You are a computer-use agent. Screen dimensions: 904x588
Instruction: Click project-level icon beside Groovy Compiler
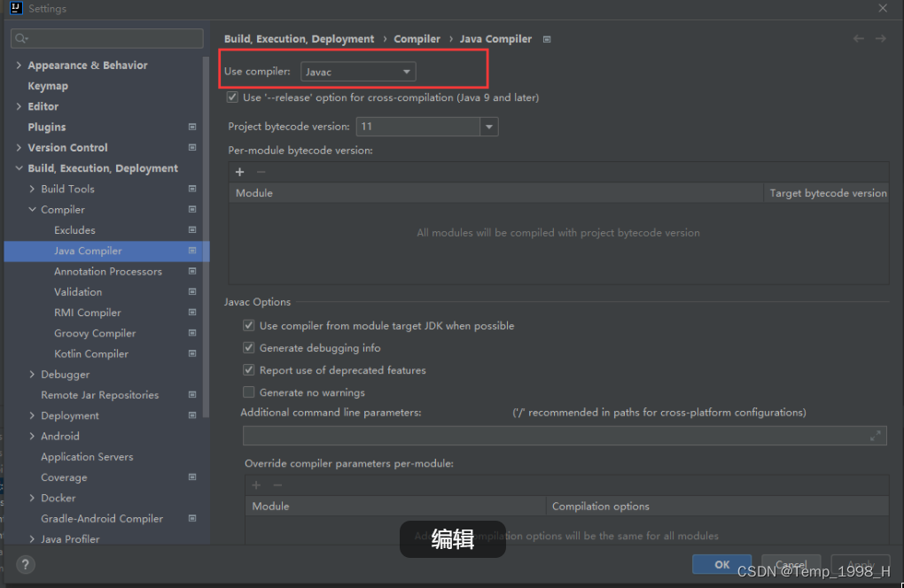[x=192, y=333]
